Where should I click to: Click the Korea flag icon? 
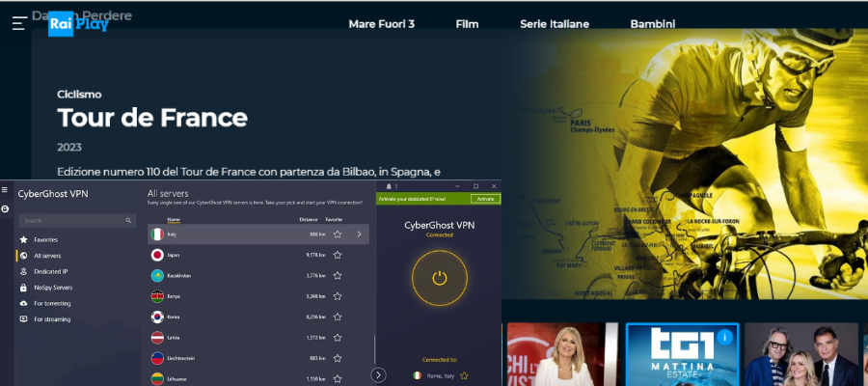157,317
